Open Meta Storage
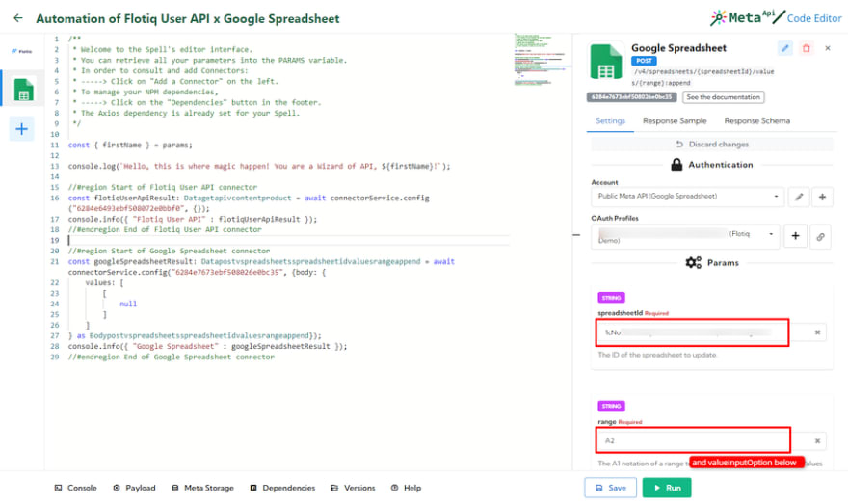 click(x=202, y=488)
